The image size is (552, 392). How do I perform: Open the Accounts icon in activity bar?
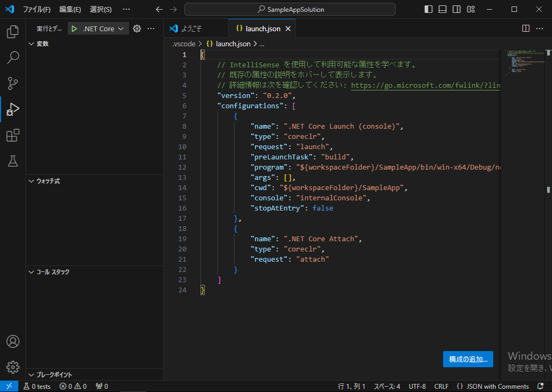click(x=12, y=341)
